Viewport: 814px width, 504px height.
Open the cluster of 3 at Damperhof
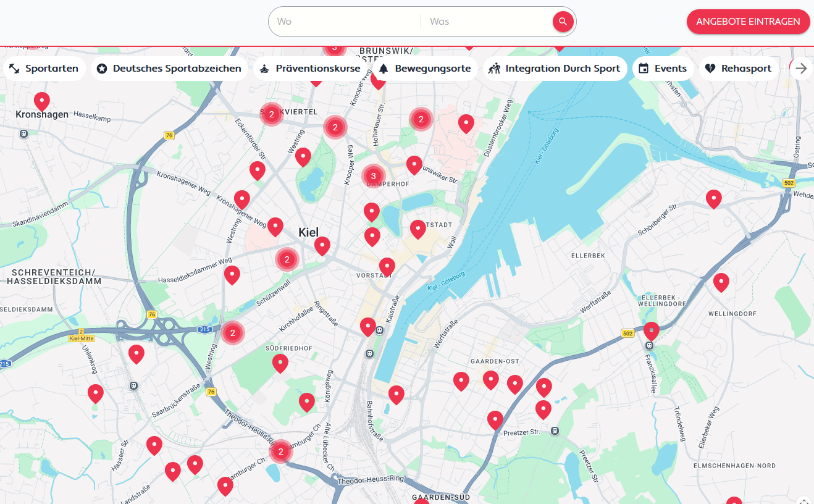pyautogui.click(x=373, y=176)
